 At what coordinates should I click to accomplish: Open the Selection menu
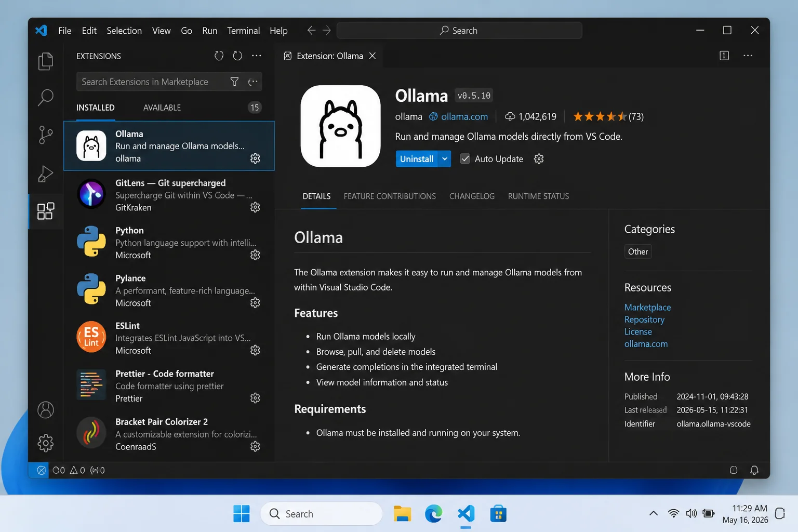pyautogui.click(x=124, y=31)
